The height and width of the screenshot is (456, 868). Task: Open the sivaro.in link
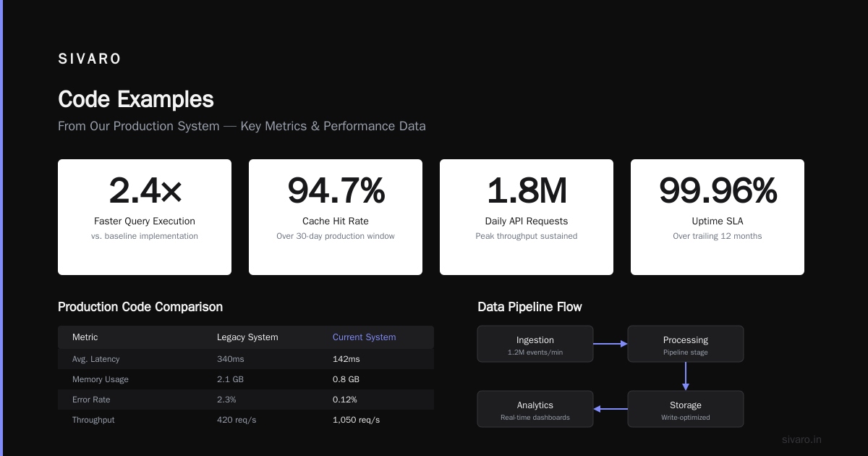pos(802,439)
